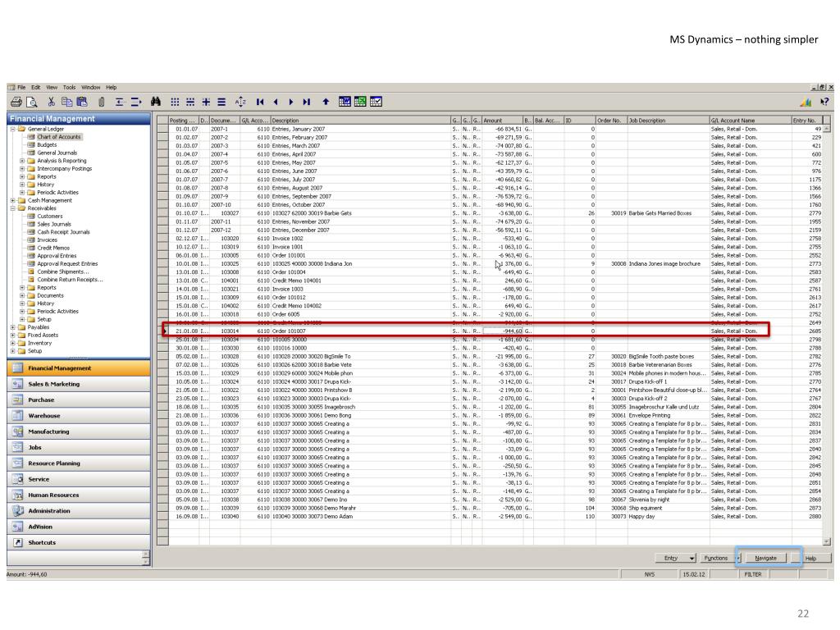This screenshot has width=840, height=630.
Task: Expand the Fixed Assets folder
Action: tap(12, 336)
